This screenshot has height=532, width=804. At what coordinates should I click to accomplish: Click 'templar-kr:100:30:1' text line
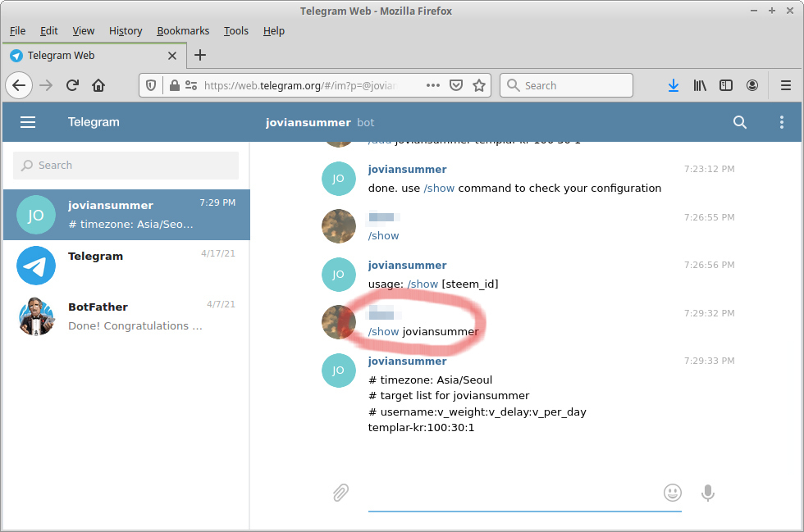pos(421,427)
